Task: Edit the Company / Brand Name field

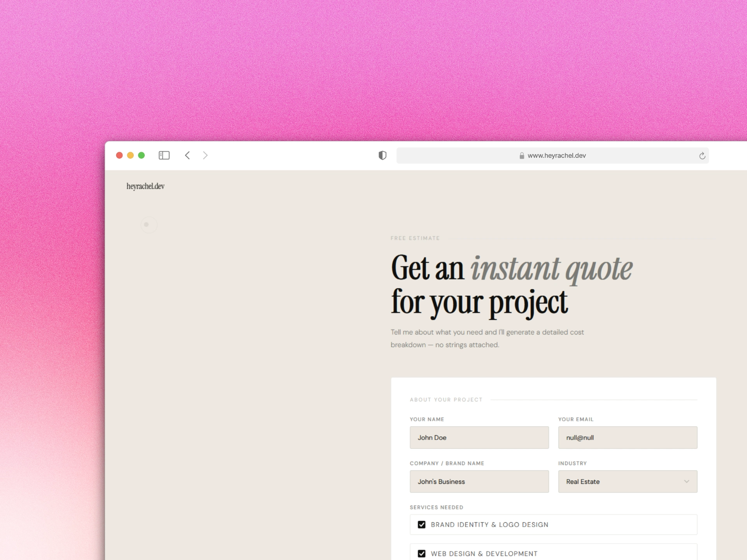Action: point(479,481)
